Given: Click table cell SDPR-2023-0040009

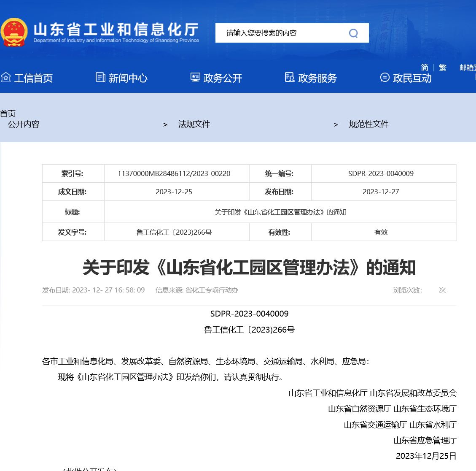Looking at the screenshot, I should [381, 173].
